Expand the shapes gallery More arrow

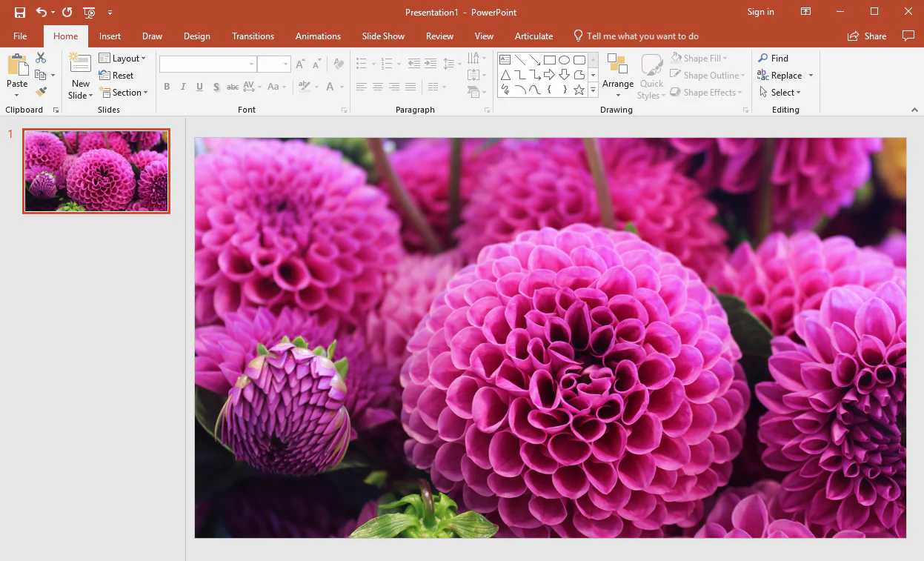tap(593, 90)
